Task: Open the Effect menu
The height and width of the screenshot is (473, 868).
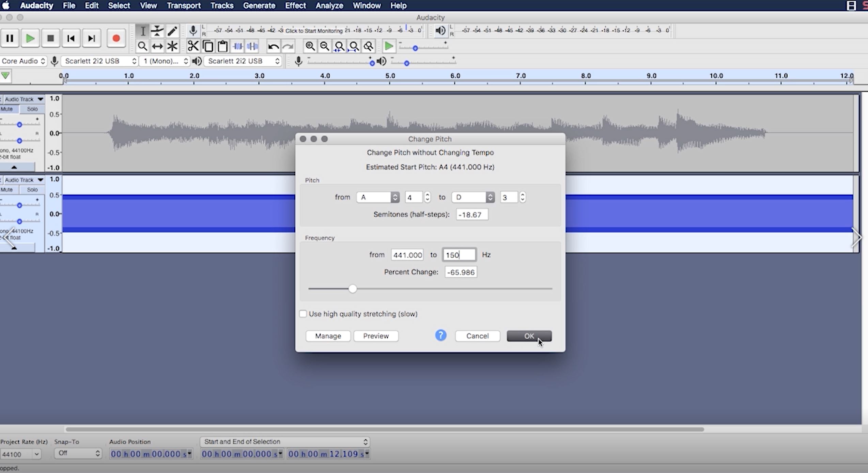Action: [x=295, y=5]
